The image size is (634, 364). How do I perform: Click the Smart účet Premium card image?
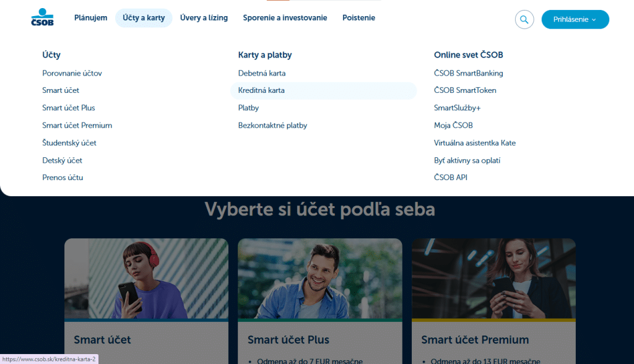coord(493,279)
